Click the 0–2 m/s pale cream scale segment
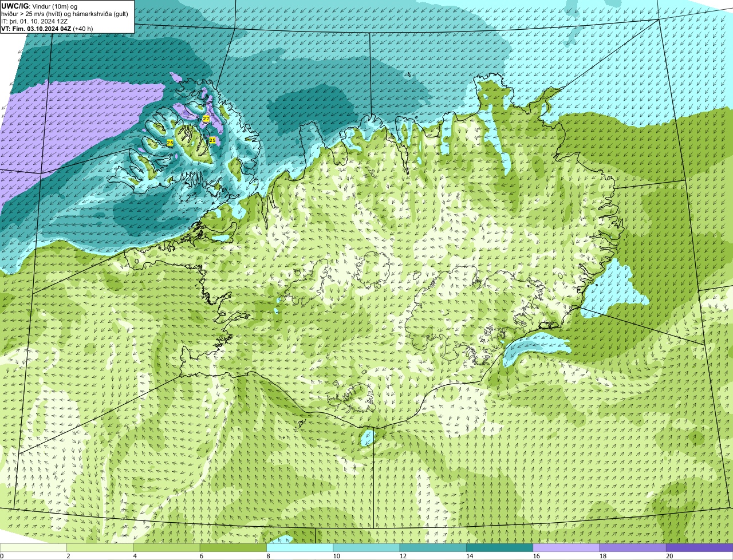Screen dimensions: 733x560 pos(33,547)
